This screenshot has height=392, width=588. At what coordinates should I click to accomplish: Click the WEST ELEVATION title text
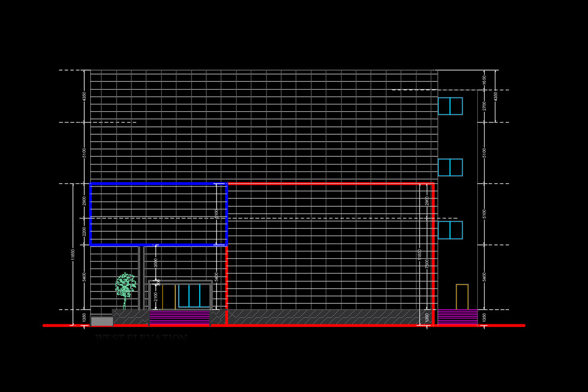point(141,338)
